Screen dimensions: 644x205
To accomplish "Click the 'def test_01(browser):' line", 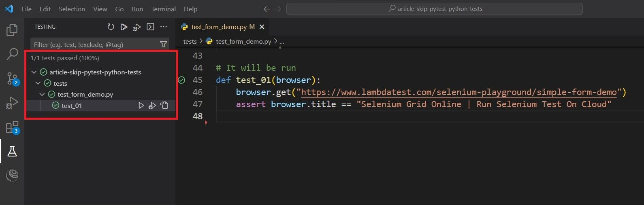I will click(x=268, y=80).
